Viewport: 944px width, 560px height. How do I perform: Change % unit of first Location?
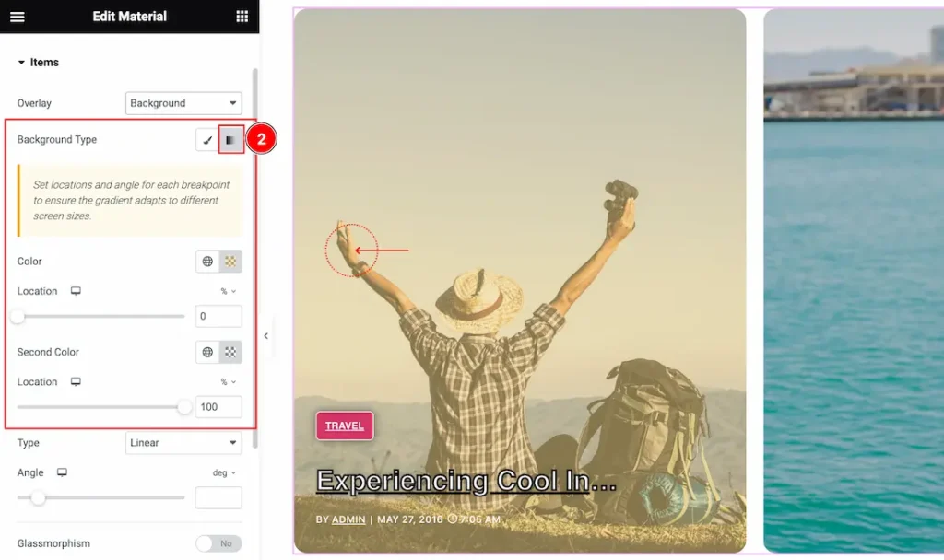click(229, 291)
